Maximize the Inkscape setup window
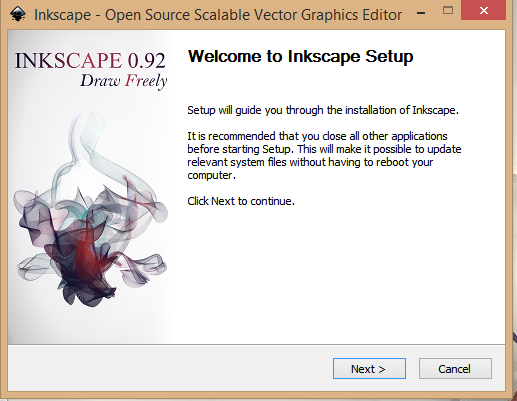The height and width of the screenshot is (401, 517). pyautogui.click(x=448, y=10)
